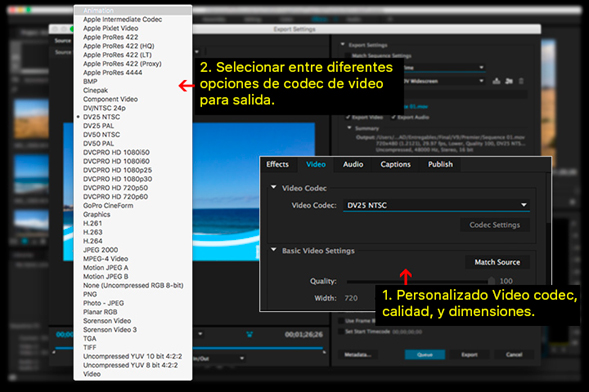The image size is (589, 392).
Task: Click the Cancel button
Action: (x=514, y=354)
